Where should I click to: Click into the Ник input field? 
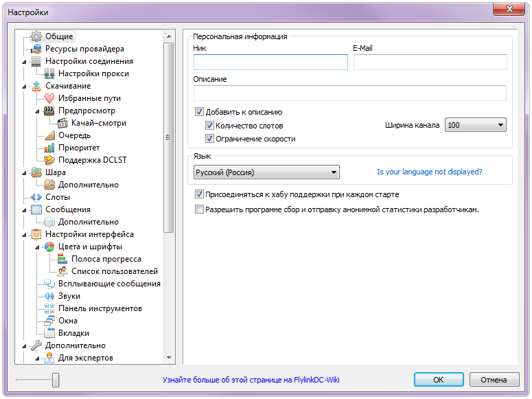270,62
